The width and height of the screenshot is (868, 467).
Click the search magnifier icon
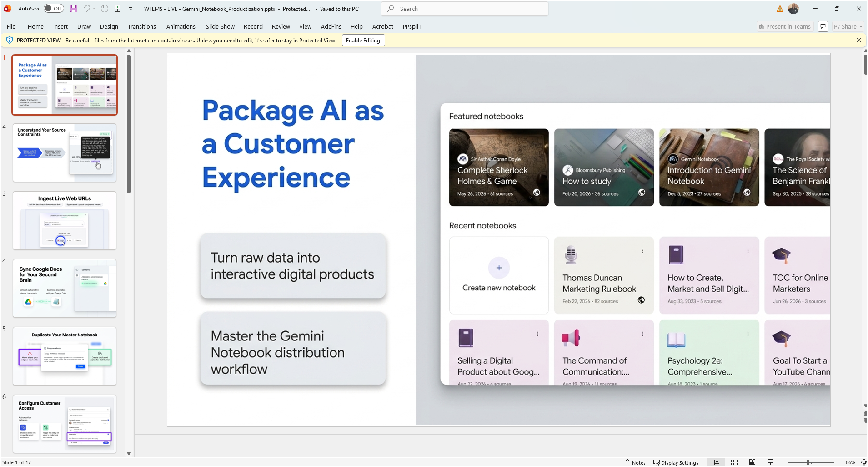point(391,9)
